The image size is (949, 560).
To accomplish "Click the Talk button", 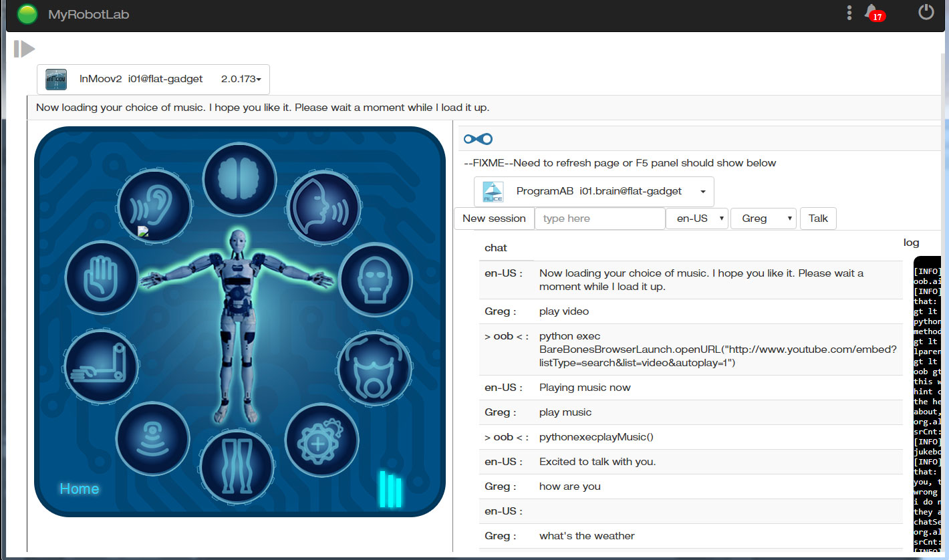I will [x=818, y=219].
